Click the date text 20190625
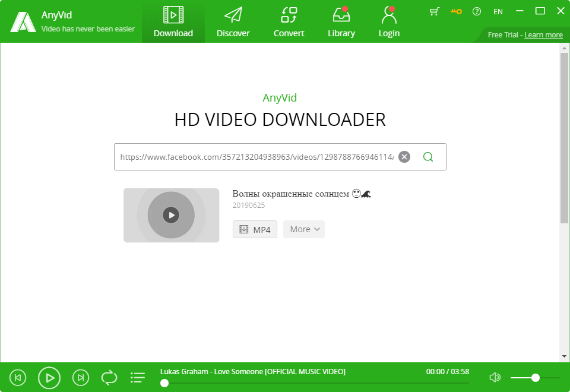This screenshot has width=570, height=392. (x=249, y=206)
